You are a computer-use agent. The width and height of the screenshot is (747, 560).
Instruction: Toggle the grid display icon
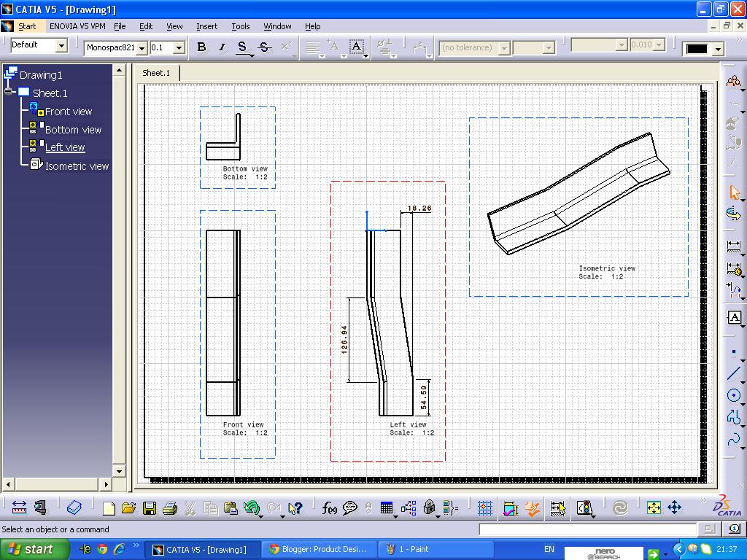pos(487,508)
